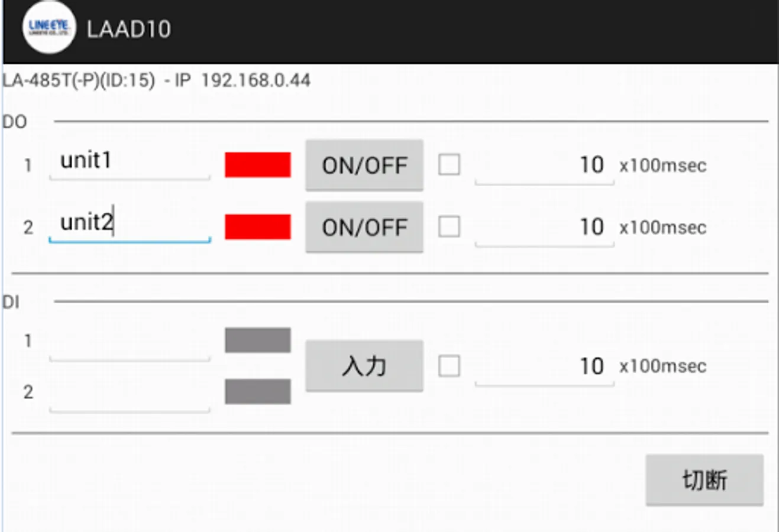Click the LINEEYE app logo icon

pyautogui.click(x=49, y=28)
